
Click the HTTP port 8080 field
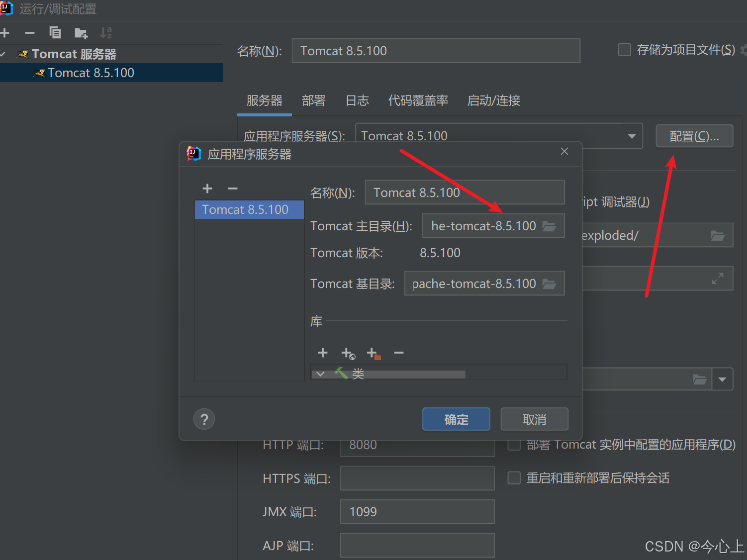(417, 447)
